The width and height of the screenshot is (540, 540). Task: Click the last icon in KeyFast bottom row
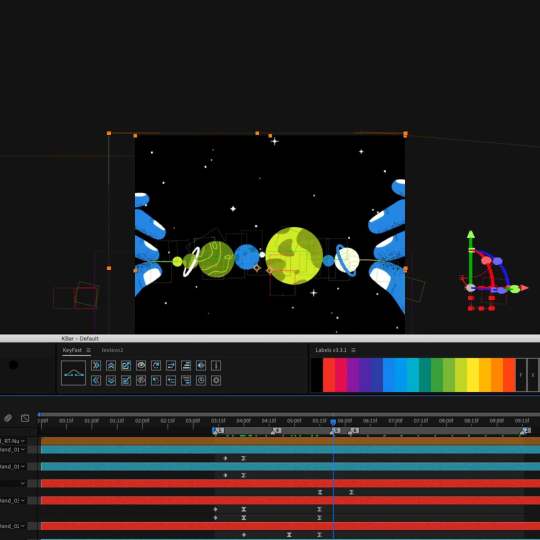pyautogui.click(x=216, y=380)
